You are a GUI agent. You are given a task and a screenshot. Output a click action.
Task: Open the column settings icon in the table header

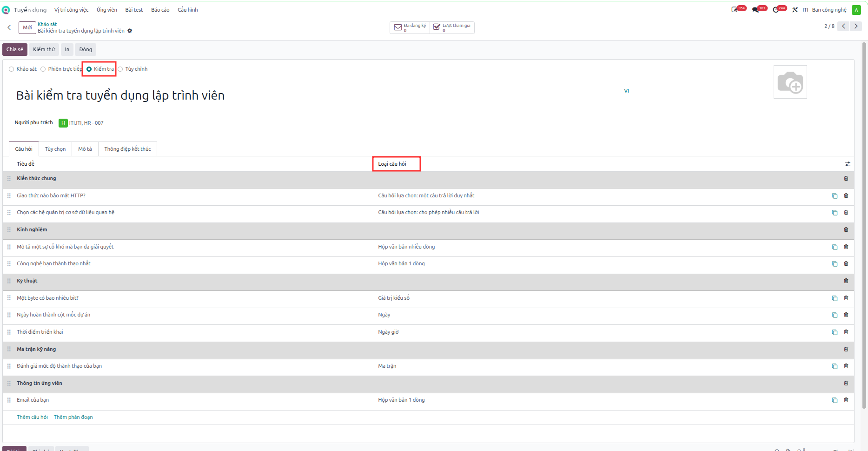coord(848,164)
